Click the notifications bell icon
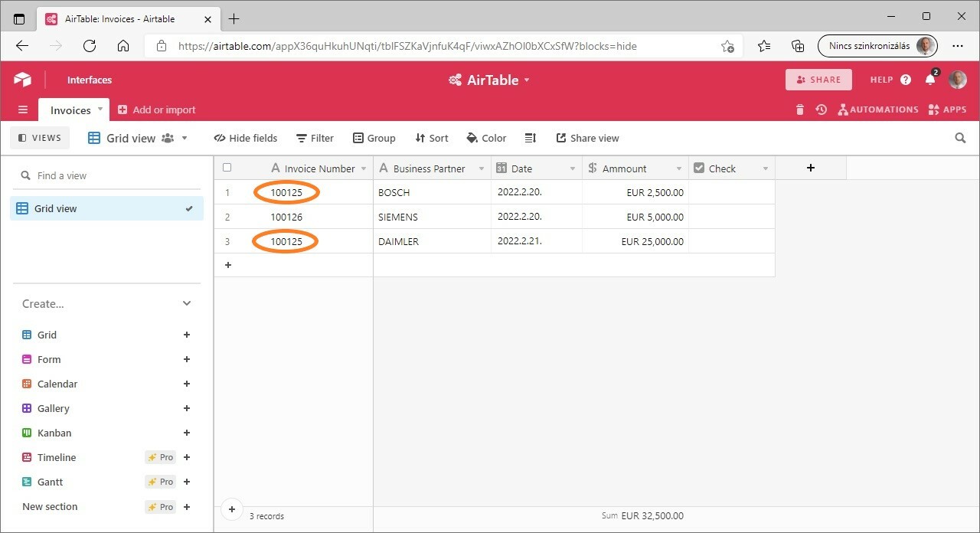This screenshot has width=980, height=533. point(930,80)
